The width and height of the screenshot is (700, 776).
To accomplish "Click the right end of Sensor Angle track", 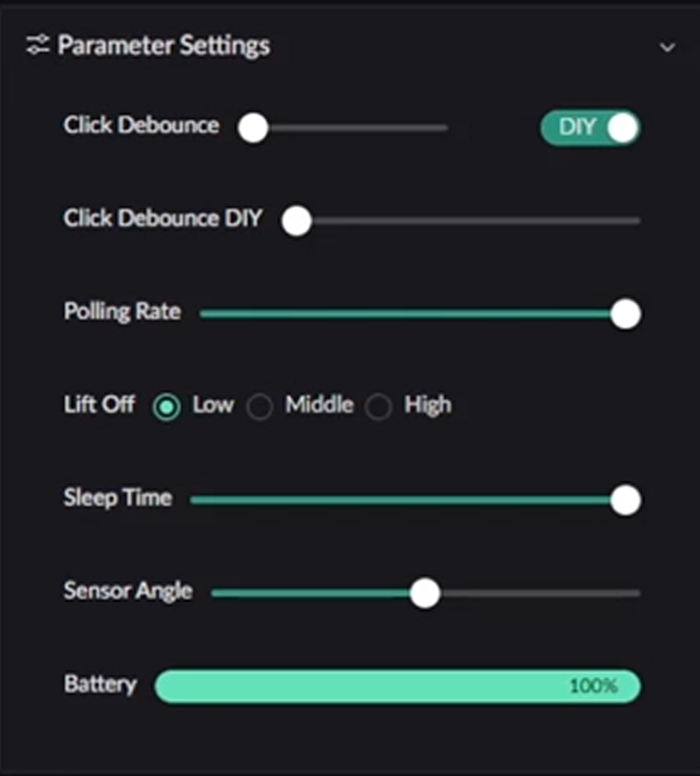I will 637,593.
